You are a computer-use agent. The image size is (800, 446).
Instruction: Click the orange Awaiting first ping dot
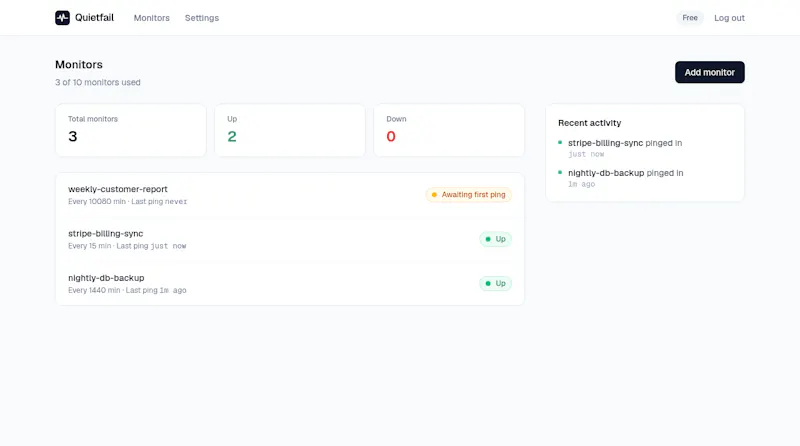coord(434,194)
